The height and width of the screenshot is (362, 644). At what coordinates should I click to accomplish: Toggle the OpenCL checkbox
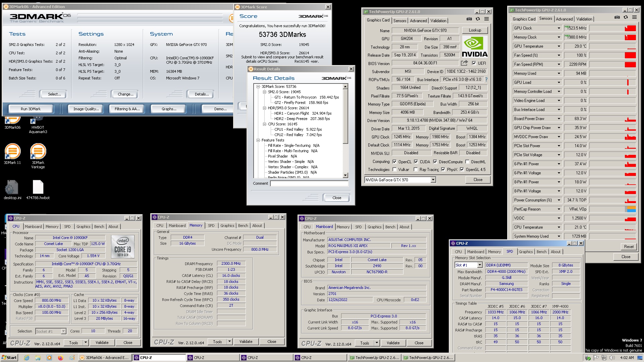(394, 162)
